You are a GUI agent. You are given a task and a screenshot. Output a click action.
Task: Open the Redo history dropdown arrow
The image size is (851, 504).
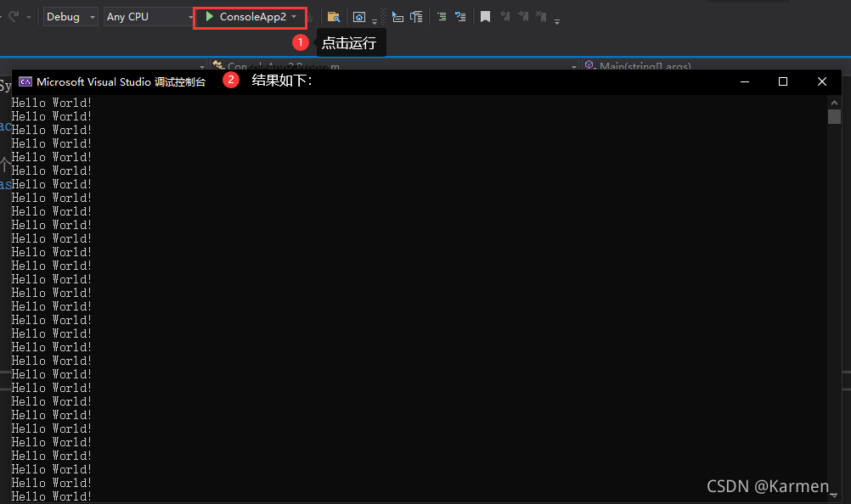pyautogui.click(x=29, y=17)
